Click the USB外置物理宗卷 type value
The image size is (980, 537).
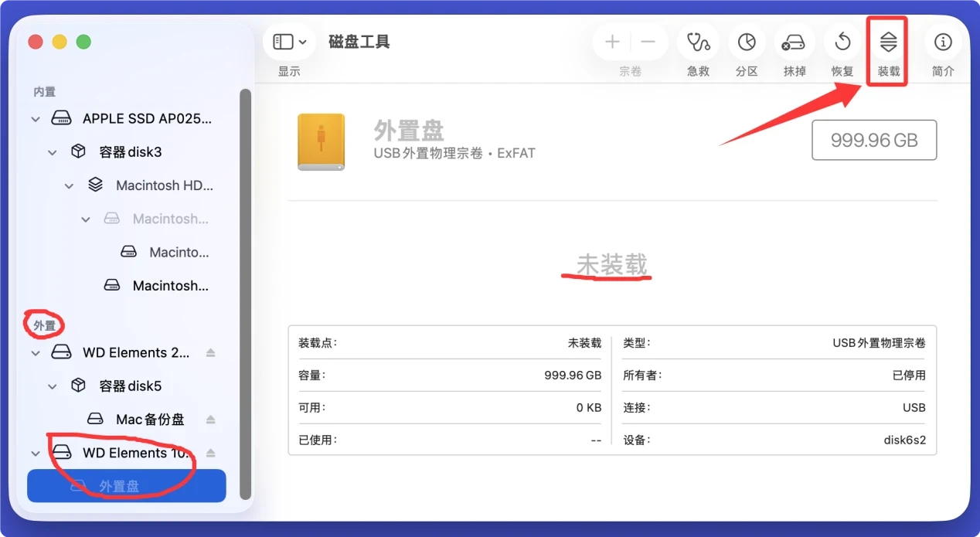[881, 343]
